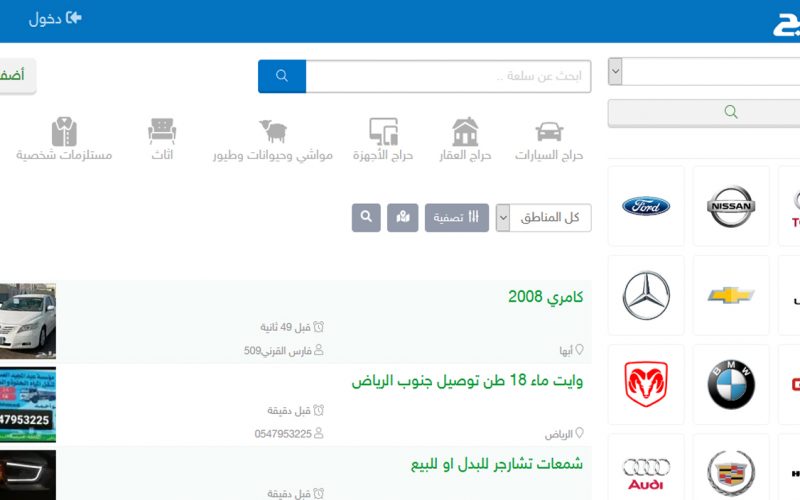This screenshot has width=800, height=500.
Task: Open seller فارس القرني509 profile
Action: [284, 351]
